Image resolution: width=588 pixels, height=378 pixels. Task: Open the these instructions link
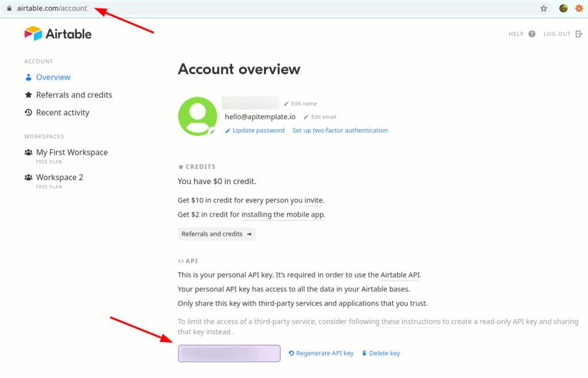(411, 321)
